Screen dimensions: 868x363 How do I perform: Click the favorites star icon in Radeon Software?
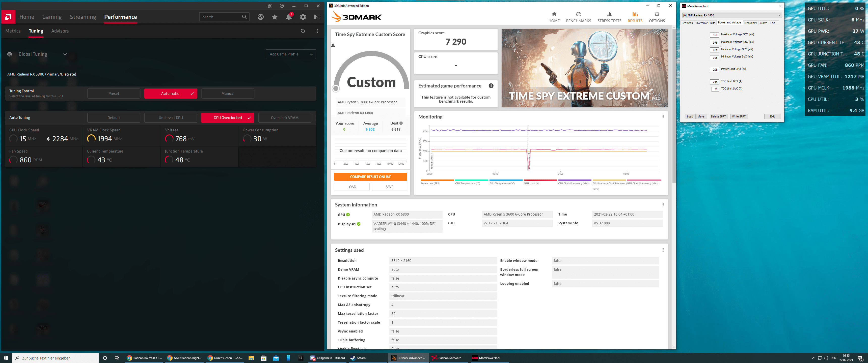tap(275, 17)
